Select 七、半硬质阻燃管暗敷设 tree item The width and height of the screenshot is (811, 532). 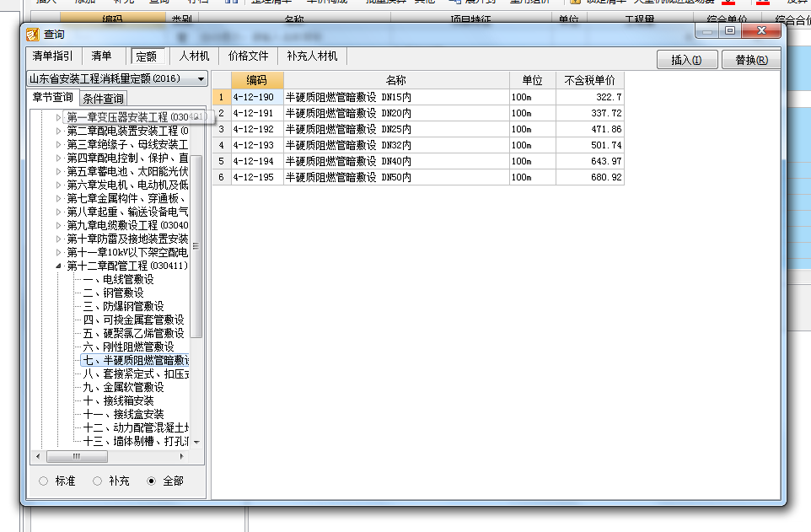coord(136,360)
